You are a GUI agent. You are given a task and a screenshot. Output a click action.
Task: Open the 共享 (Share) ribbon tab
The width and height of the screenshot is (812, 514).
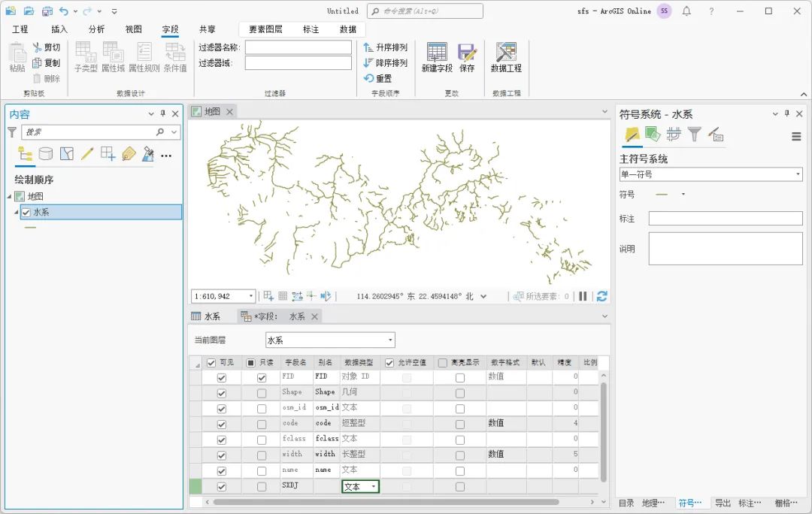[208, 29]
